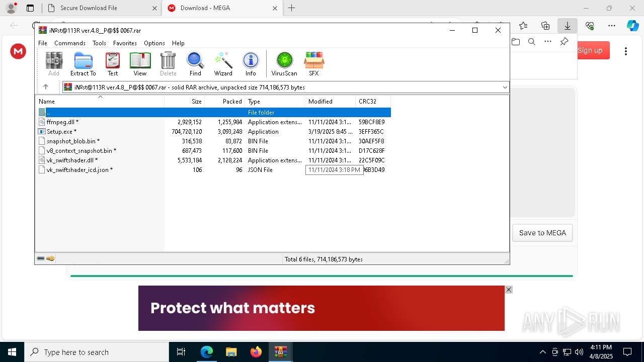Open Edge Favorites star icon
The width and height of the screenshot is (644, 362).
(523, 26)
